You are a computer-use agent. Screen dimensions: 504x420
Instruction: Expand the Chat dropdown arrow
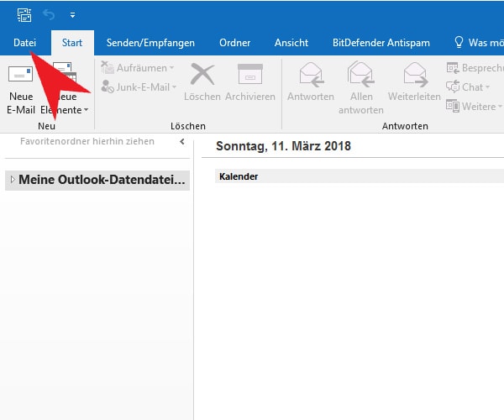tap(487, 87)
